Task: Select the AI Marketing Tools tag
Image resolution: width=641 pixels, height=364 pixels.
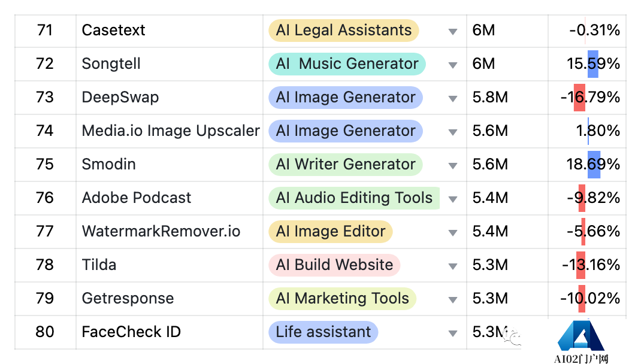Action: tap(342, 298)
